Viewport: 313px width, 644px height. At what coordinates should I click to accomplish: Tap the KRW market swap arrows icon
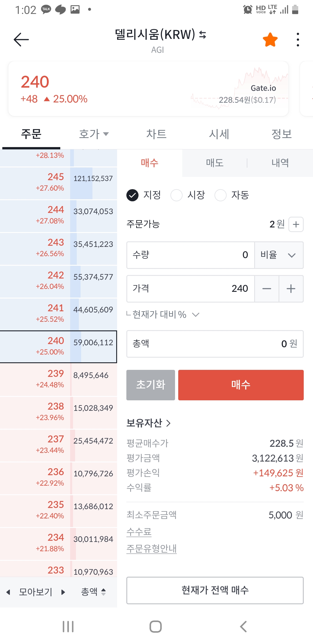[203, 35]
